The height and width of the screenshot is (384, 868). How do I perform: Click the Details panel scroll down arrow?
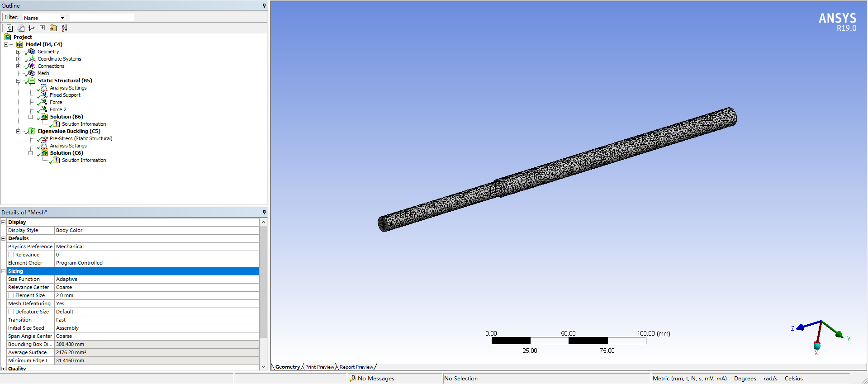263,367
